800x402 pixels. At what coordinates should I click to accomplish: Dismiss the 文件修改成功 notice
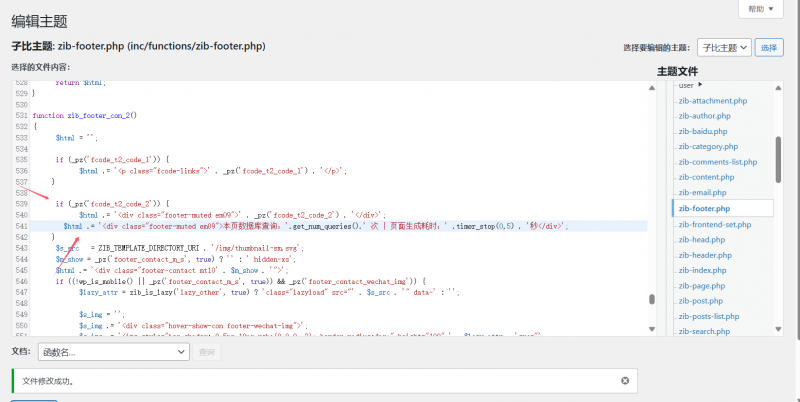(x=625, y=381)
